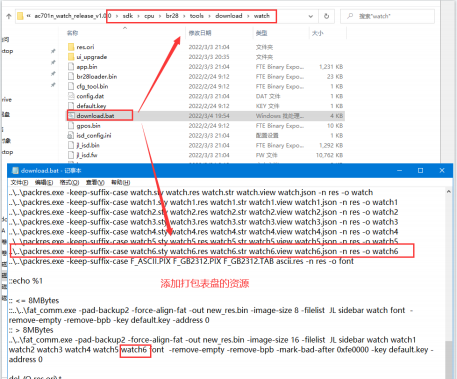Click the breadcrumb chevron after 'download'
The image size is (457, 379).
(x=248, y=16)
